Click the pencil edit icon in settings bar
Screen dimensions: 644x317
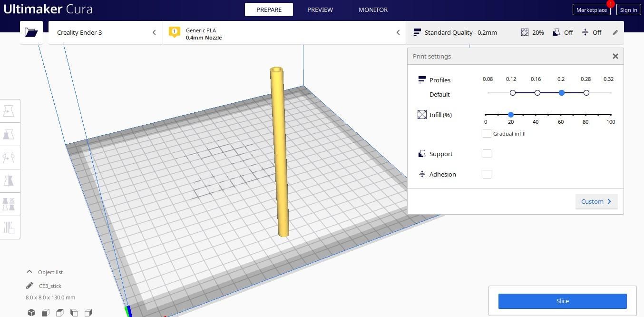click(x=615, y=32)
